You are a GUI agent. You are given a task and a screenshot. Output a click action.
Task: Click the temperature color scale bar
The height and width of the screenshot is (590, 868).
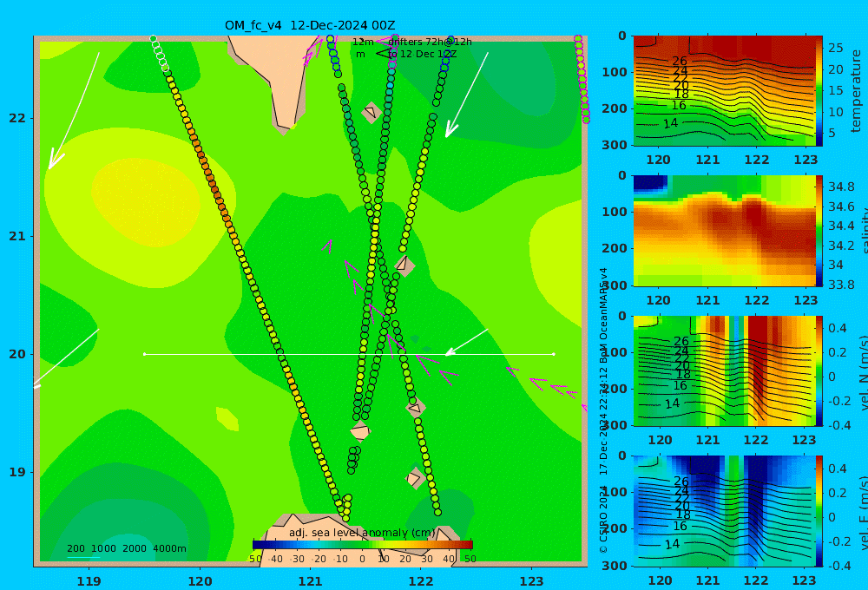[x=819, y=91]
